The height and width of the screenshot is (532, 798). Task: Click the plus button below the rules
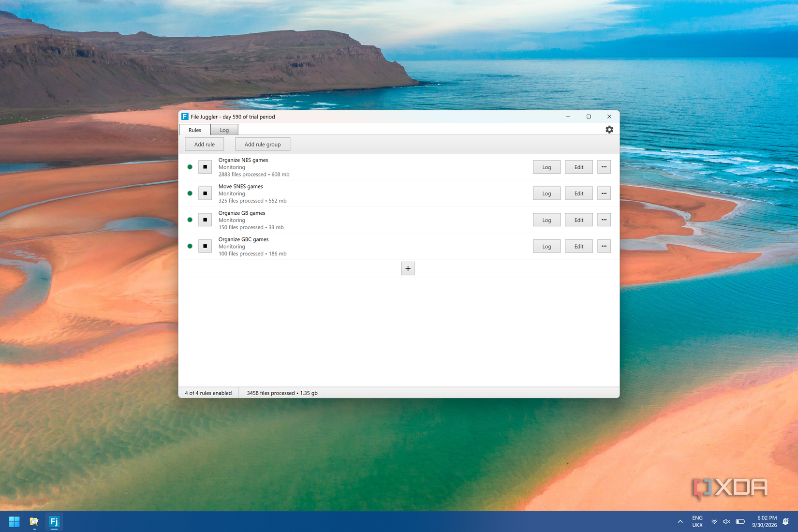point(408,268)
